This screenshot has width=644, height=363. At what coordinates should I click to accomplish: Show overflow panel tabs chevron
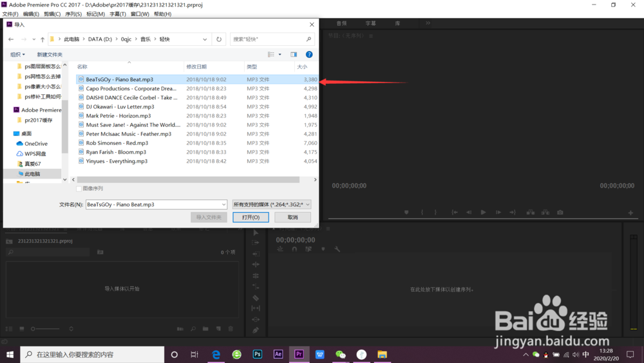tap(428, 23)
